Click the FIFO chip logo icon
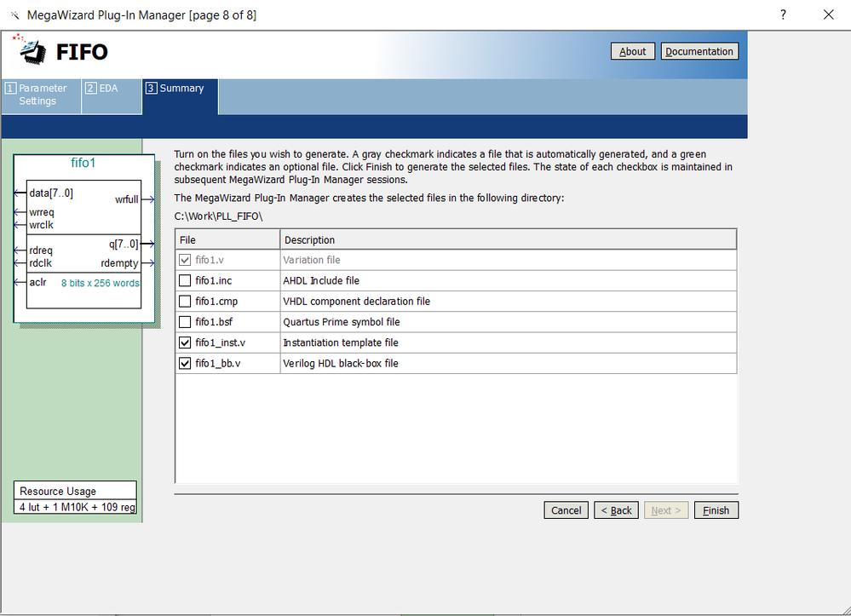851x616 pixels. tap(31, 50)
